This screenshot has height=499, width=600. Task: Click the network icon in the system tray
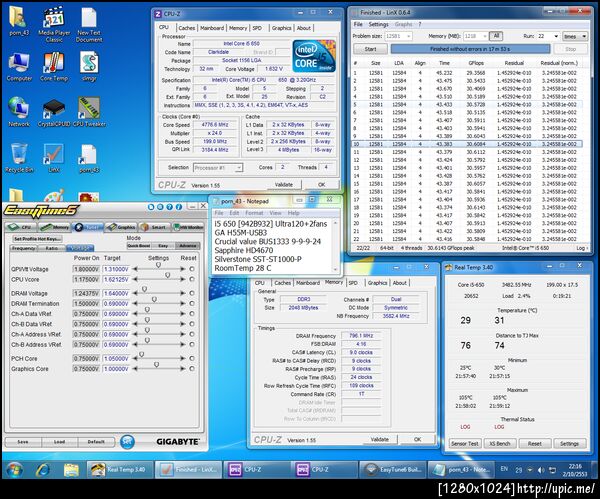(552, 470)
